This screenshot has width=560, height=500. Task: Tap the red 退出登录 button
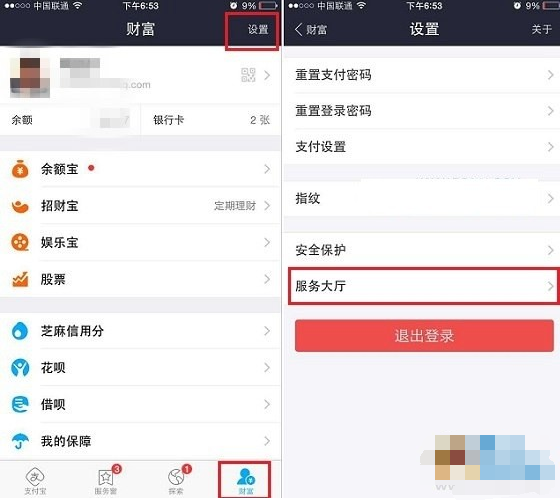coord(424,336)
